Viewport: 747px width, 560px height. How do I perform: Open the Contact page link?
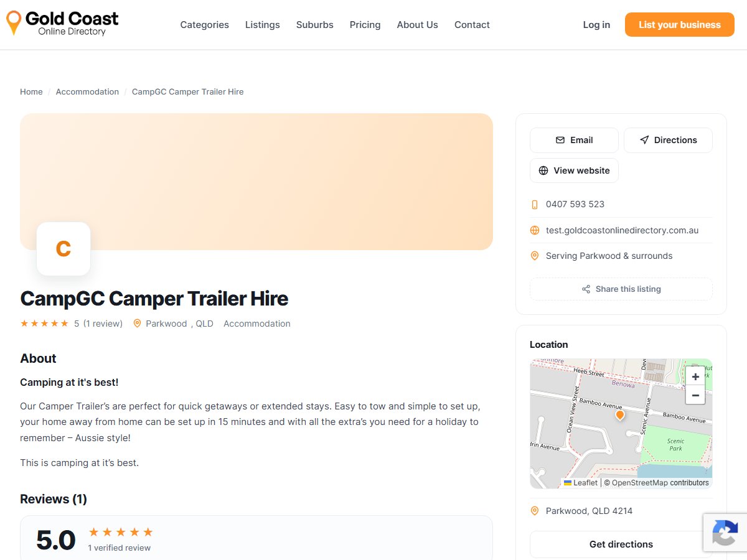point(472,25)
